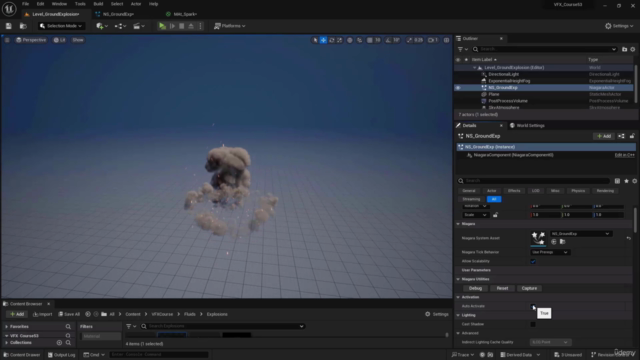Click the Reset button under Niagara Utilities
Image resolution: width=640 pixels, height=360 pixels.
502,288
